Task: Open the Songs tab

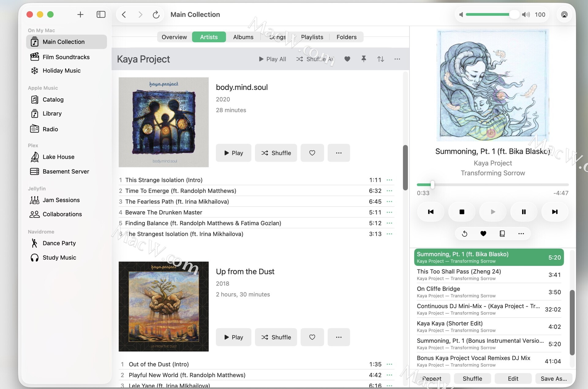Action: pos(277,37)
